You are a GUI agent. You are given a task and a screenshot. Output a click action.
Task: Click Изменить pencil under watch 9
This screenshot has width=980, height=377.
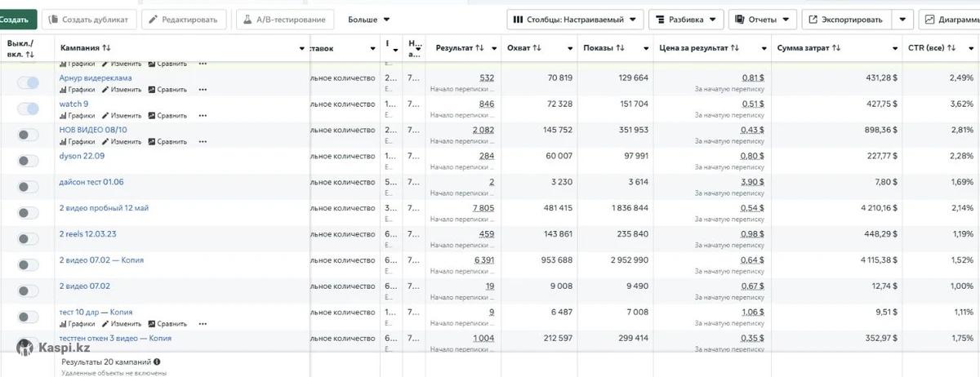(122, 115)
